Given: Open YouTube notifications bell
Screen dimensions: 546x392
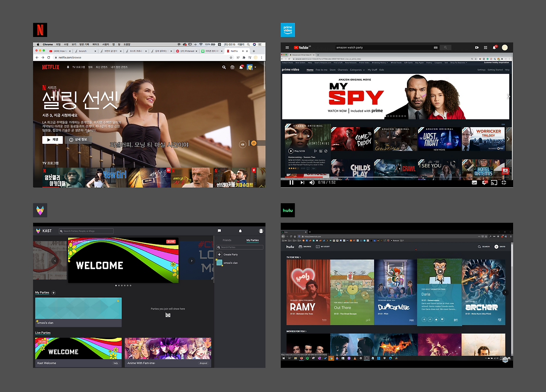Looking at the screenshot, I should [x=495, y=47].
